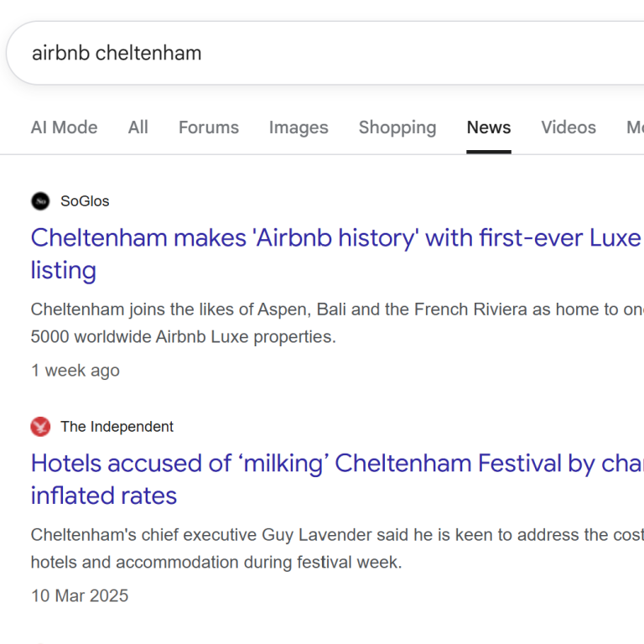The height and width of the screenshot is (644, 644).
Task: Go to the Images tab
Action: coord(299,127)
